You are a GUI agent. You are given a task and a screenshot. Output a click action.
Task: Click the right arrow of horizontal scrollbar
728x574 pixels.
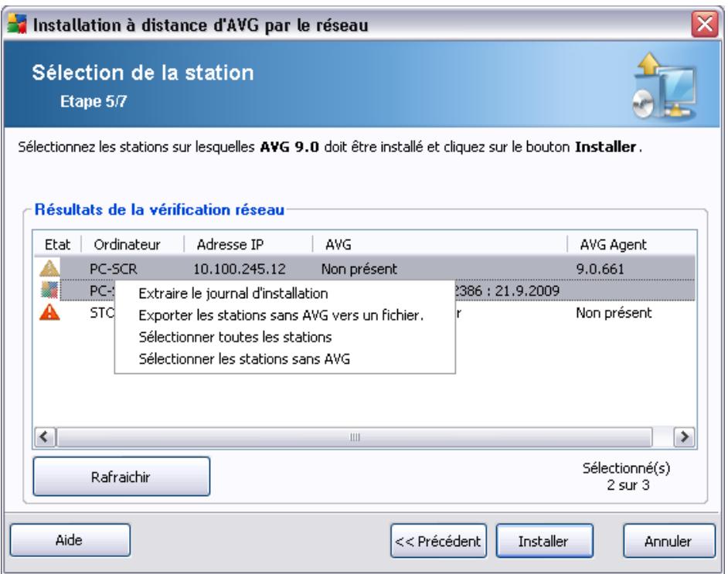pos(685,437)
